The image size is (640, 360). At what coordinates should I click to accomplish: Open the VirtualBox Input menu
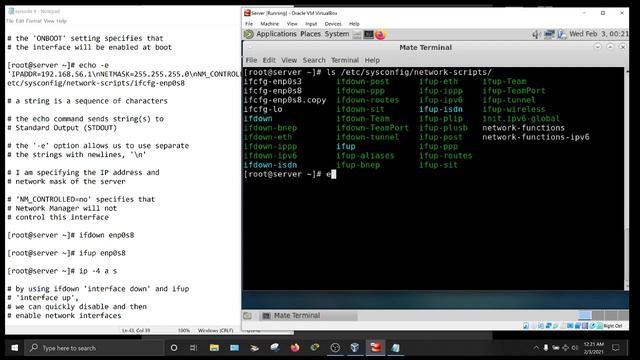311,24
